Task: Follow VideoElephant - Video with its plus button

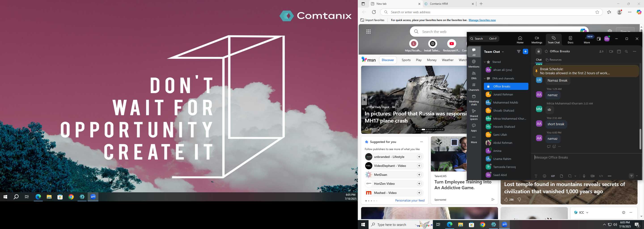Action: point(419,166)
